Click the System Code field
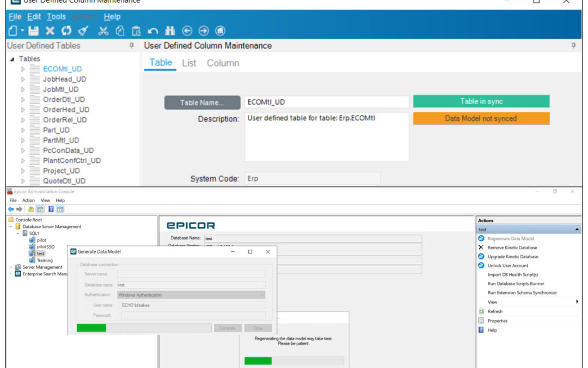The image size is (588, 368). 313,178
